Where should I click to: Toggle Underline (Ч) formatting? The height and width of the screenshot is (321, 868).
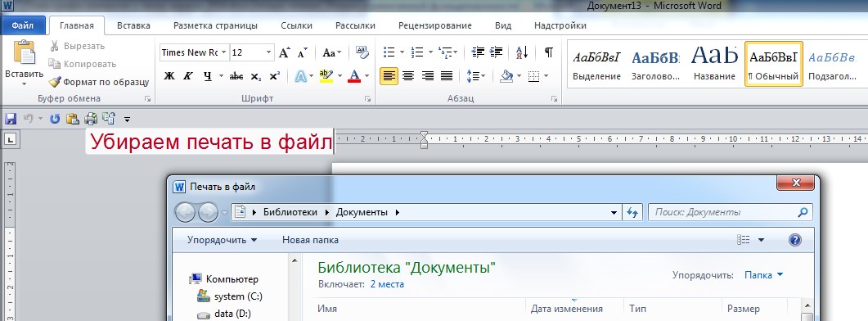point(207,76)
